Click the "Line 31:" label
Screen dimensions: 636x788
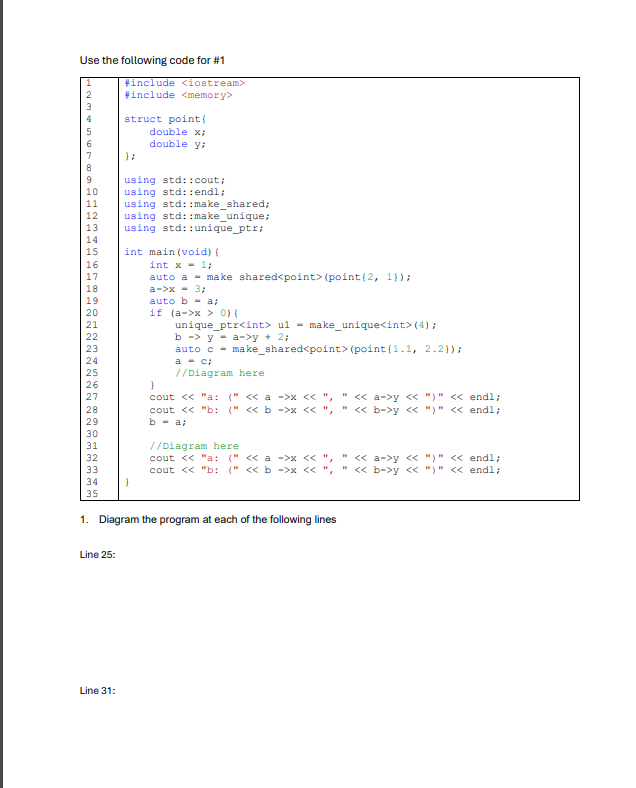click(x=97, y=691)
